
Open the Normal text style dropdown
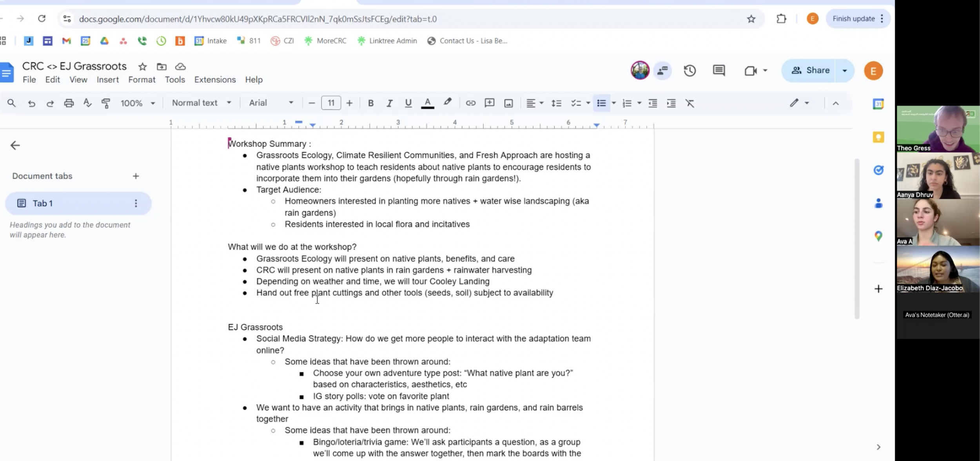click(x=201, y=103)
